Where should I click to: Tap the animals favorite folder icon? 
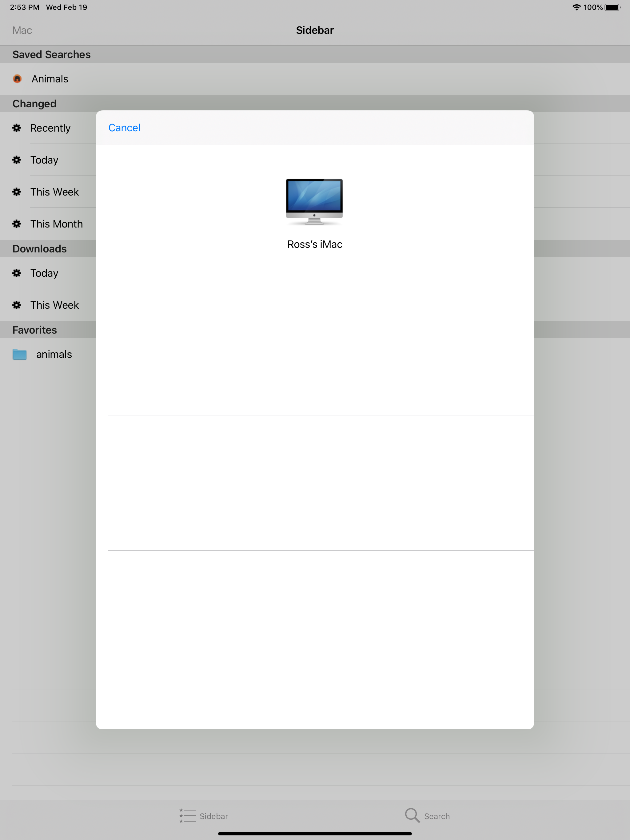click(x=19, y=354)
